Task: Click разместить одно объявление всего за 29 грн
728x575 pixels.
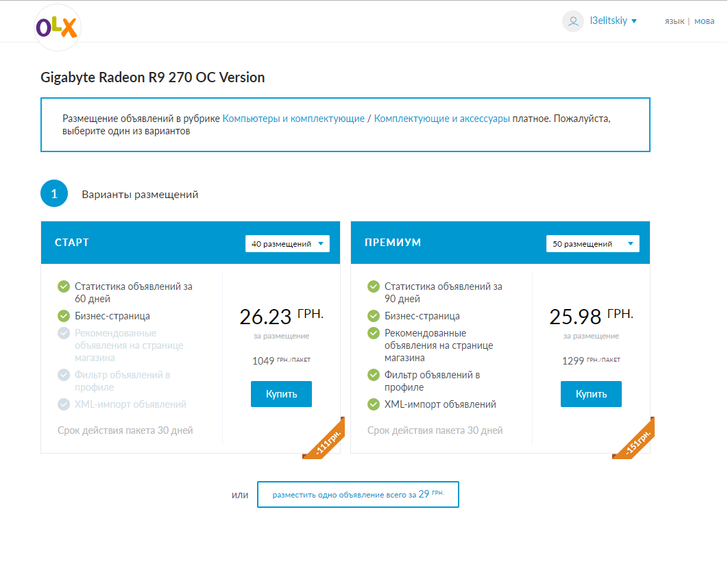Action: coord(358,494)
